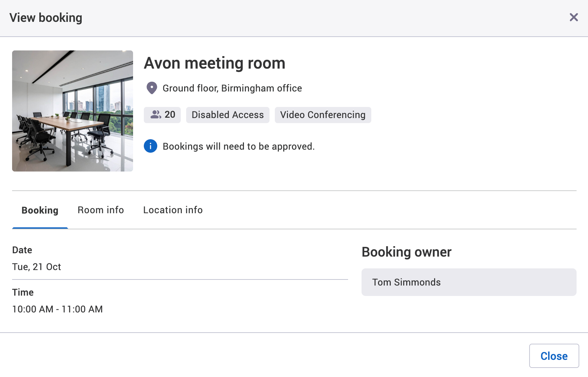Click the Disabled Access badge
Screen dimensions: 588x377
click(x=227, y=115)
